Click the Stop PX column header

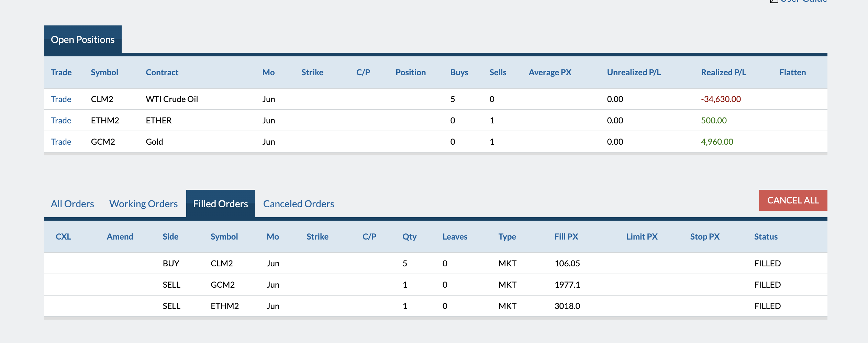tap(705, 236)
